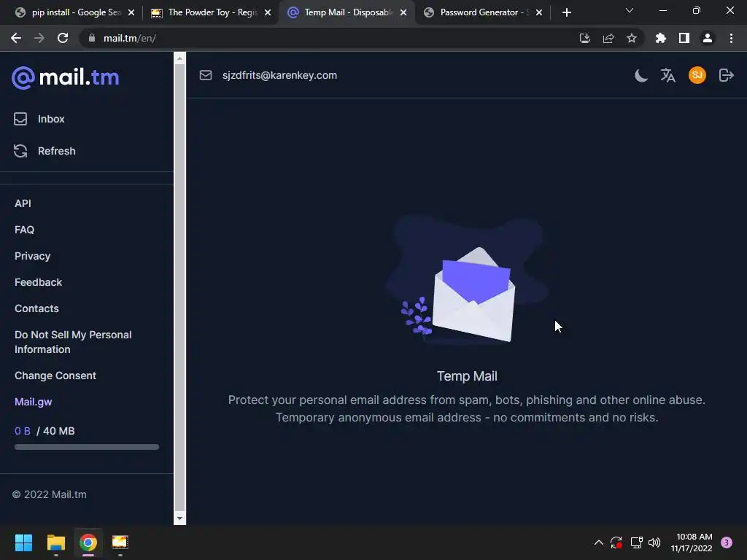
Task: Share this page icon
Action: tap(608, 38)
